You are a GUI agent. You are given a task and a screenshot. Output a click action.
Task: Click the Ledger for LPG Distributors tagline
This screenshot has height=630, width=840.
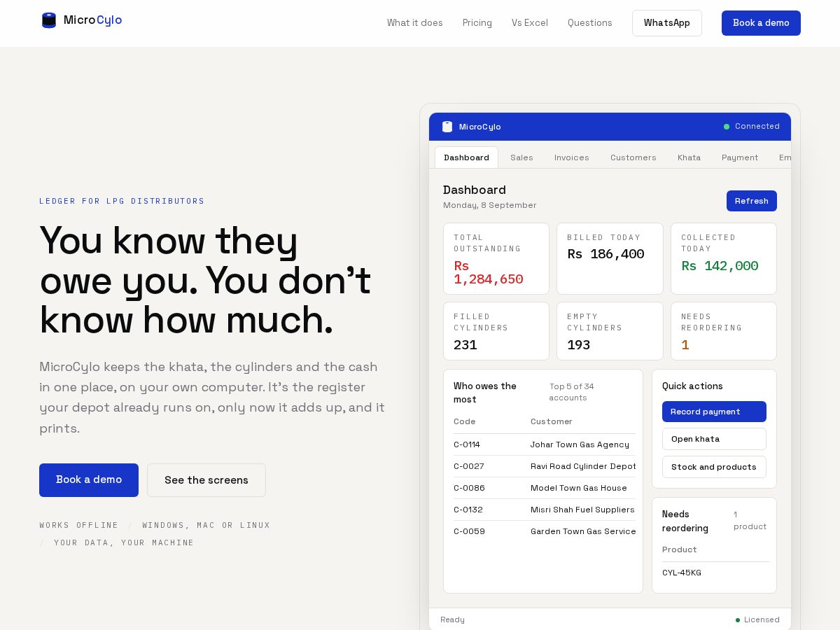122,201
